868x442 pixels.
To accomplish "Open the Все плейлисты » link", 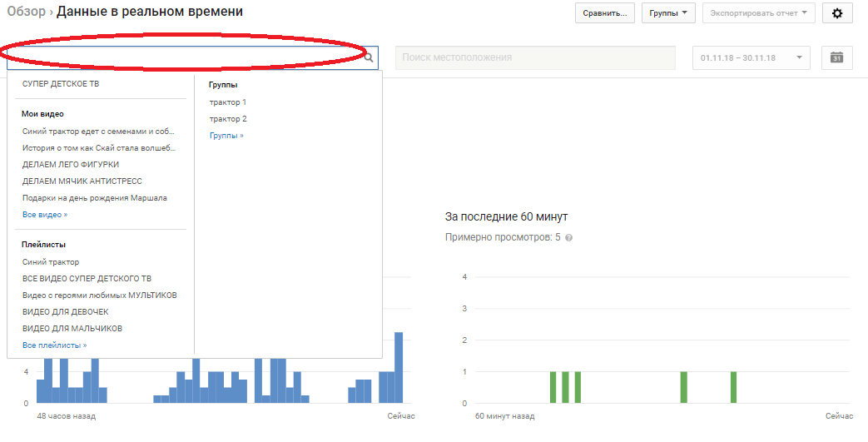I will coord(54,345).
